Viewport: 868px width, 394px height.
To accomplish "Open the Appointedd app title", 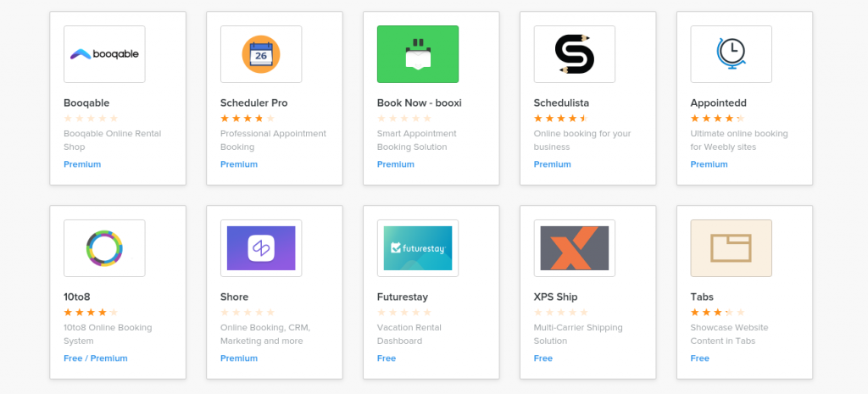I will tap(719, 103).
